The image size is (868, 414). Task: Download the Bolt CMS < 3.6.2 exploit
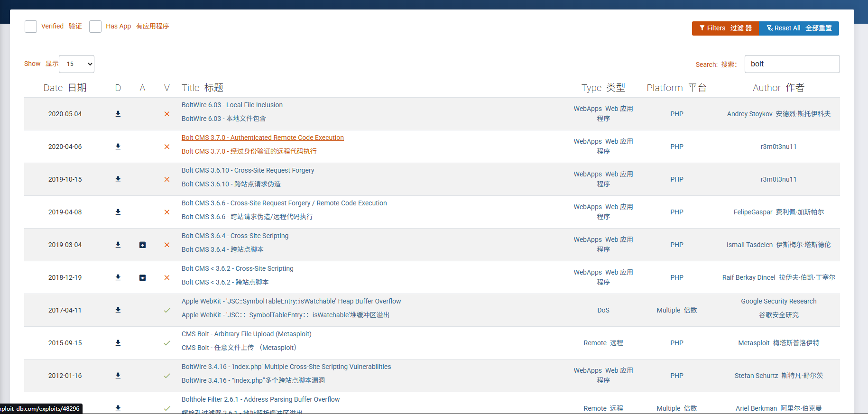[x=118, y=277]
